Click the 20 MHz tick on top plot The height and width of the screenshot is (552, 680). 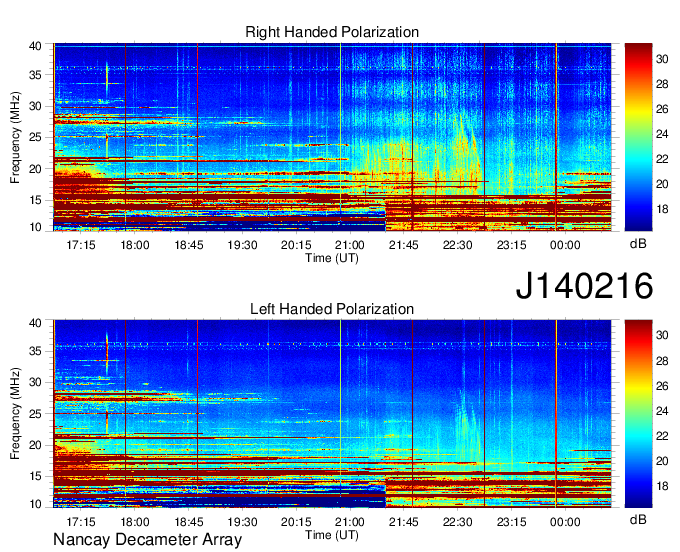tap(35, 169)
